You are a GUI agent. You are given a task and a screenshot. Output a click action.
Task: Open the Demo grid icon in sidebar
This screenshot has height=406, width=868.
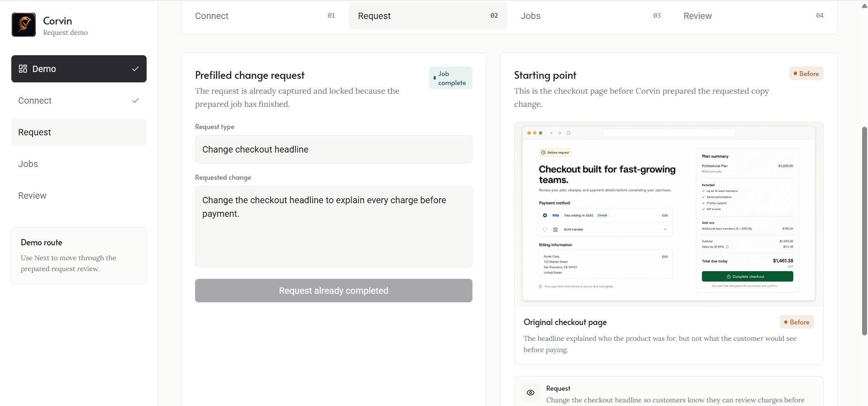23,69
